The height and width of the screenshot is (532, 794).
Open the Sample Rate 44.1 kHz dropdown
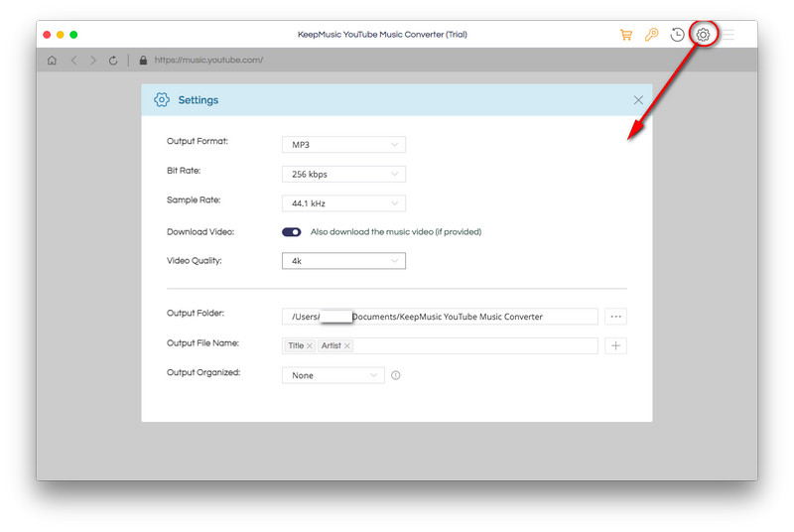(x=343, y=203)
